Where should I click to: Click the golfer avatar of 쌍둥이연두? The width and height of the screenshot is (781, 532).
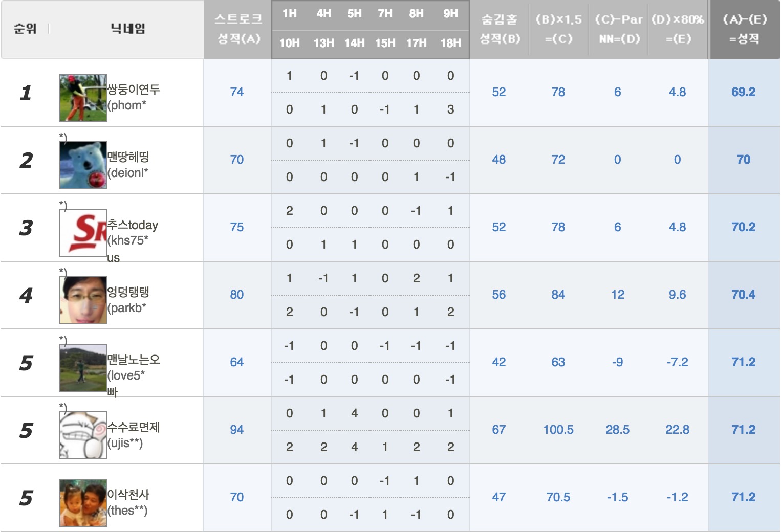83,98
